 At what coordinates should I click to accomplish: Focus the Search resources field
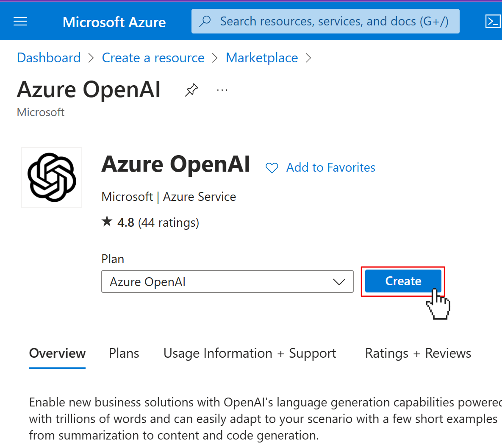coord(325,22)
